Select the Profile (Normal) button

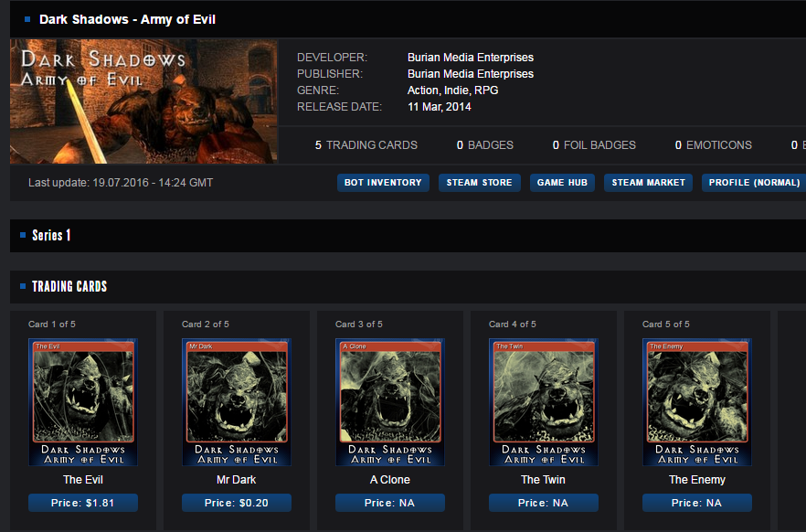click(754, 183)
